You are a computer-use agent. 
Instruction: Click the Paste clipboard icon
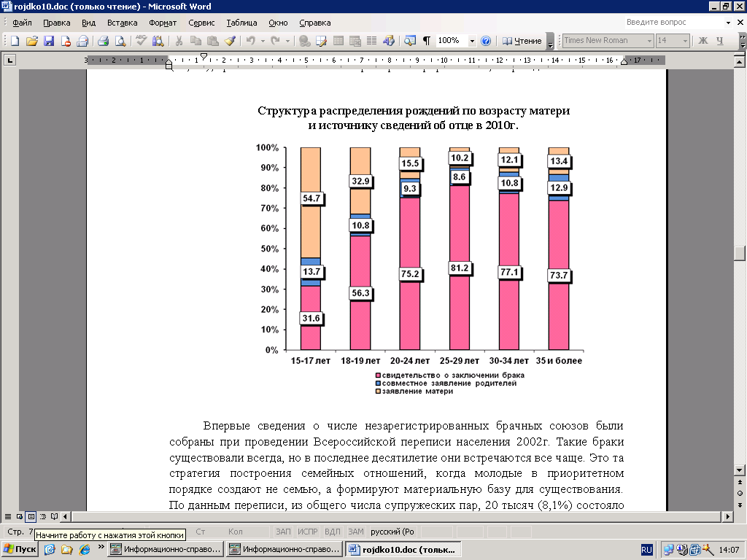click(x=213, y=41)
